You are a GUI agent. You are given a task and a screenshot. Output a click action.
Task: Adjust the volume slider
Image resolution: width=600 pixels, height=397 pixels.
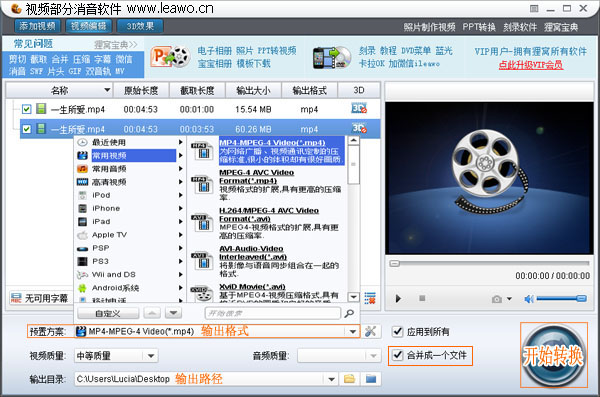[561, 298]
